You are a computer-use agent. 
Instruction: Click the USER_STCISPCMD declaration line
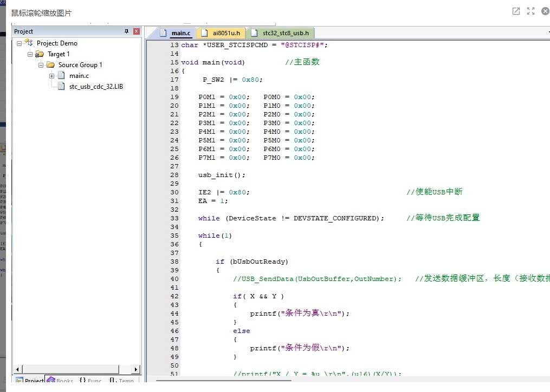click(254, 45)
